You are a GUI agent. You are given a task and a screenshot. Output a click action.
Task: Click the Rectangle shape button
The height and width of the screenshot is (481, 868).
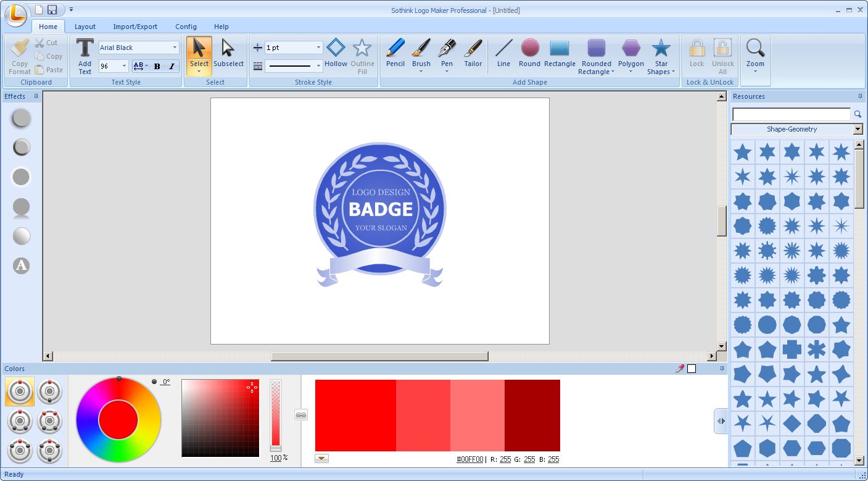[560, 53]
